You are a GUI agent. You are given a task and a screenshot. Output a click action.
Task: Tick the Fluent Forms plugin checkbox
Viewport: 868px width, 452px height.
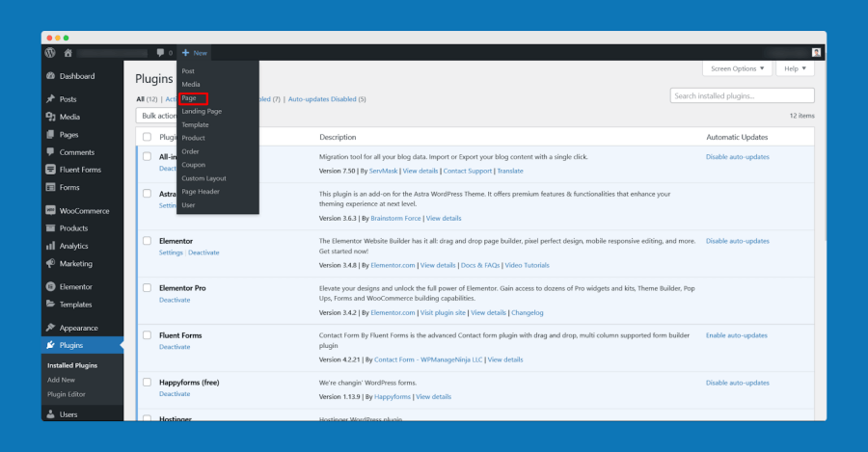pyautogui.click(x=147, y=335)
